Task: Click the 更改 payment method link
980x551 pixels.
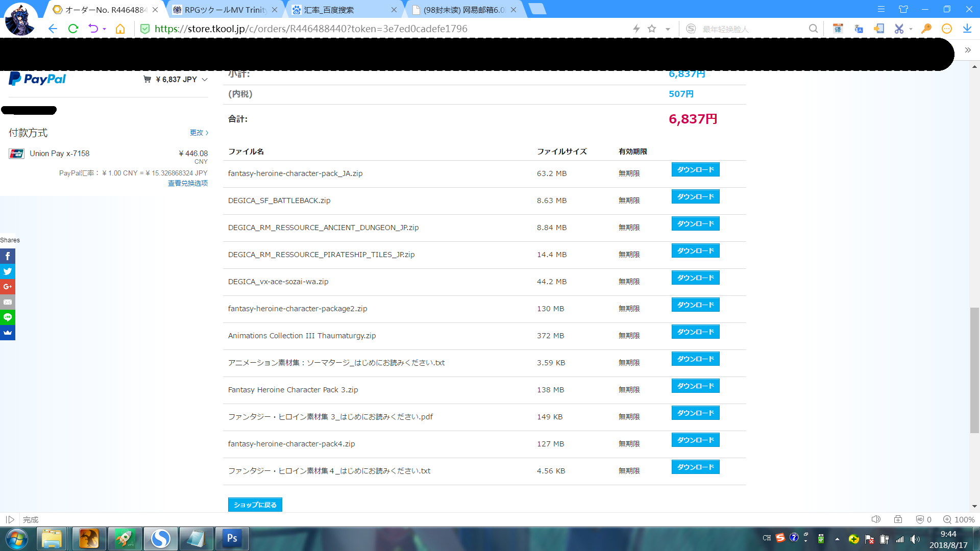Action: pos(199,133)
